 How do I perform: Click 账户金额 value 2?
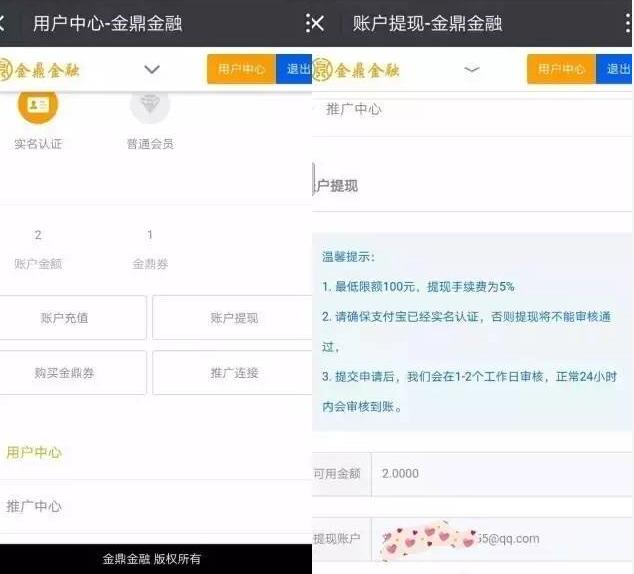pyautogui.click(x=38, y=235)
